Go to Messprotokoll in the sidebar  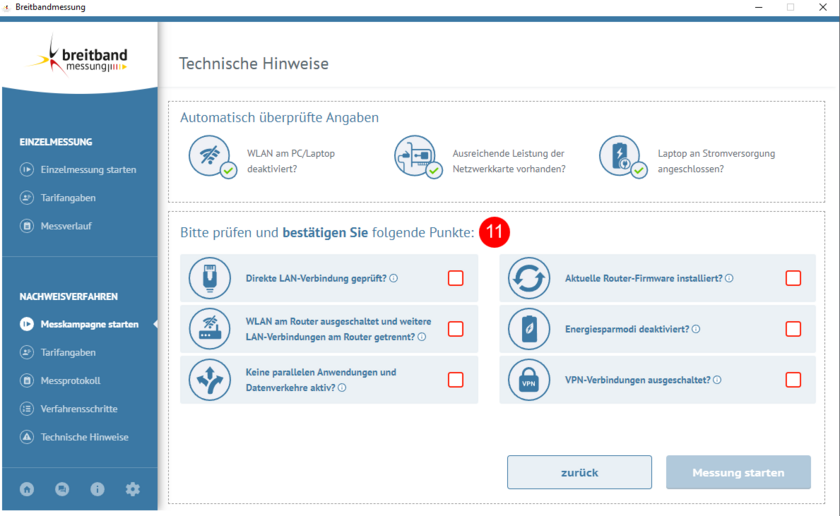(x=70, y=381)
